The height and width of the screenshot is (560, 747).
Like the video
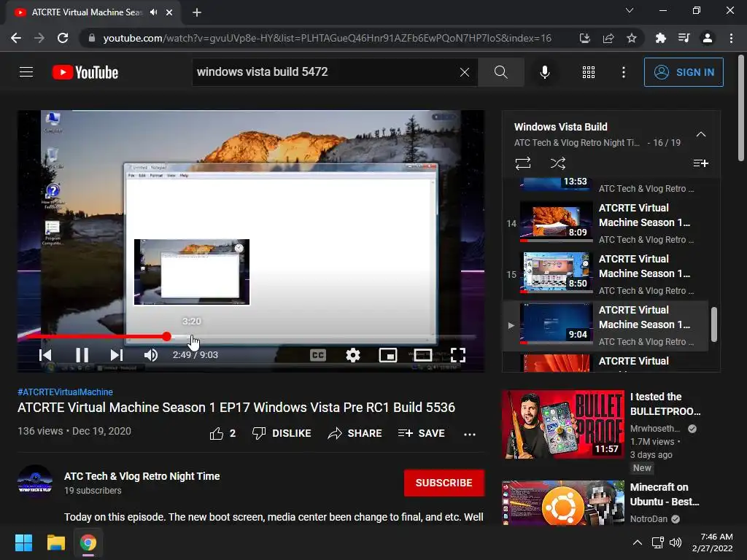pyautogui.click(x=222, y=433)
